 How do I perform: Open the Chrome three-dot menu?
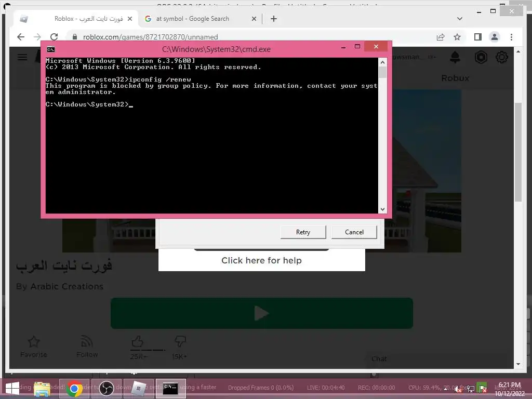pos(511,37)
